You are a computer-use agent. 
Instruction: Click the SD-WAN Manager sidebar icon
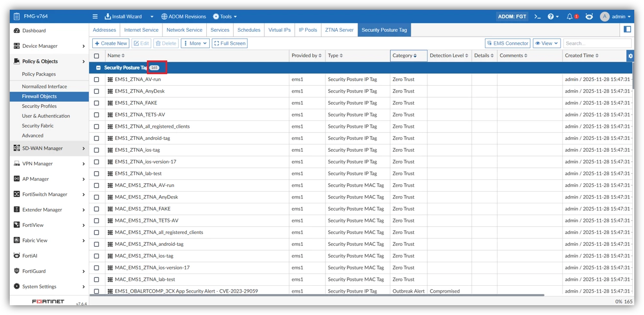tap(17, 148)
